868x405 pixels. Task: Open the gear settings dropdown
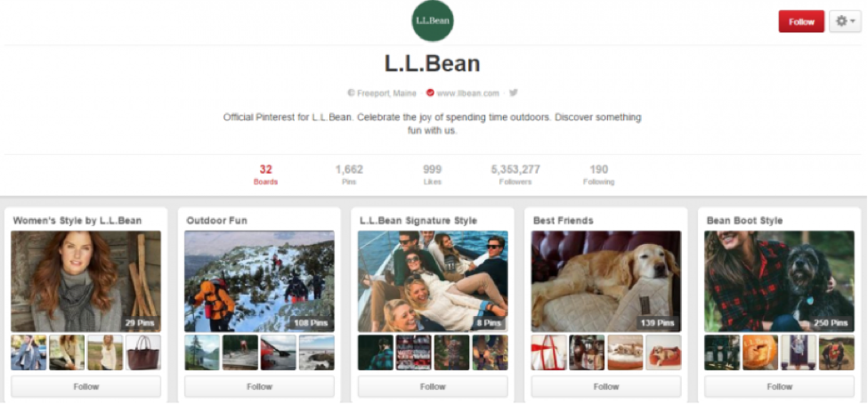coord(845,21)
